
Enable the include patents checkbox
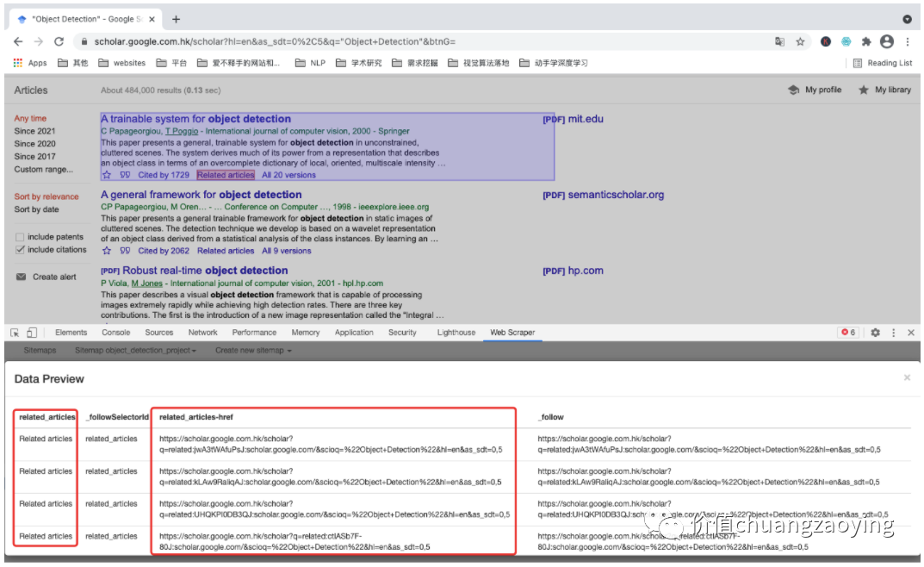(x=20, y=237)
